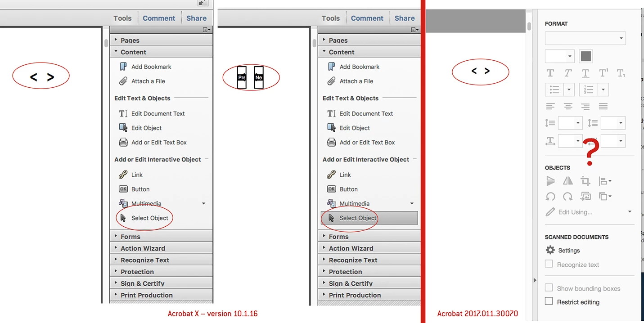Click the vertical scrollbar thumb in Acrobat 2017 document
Screen dimensions: 644x323
[x=529, y=26]
